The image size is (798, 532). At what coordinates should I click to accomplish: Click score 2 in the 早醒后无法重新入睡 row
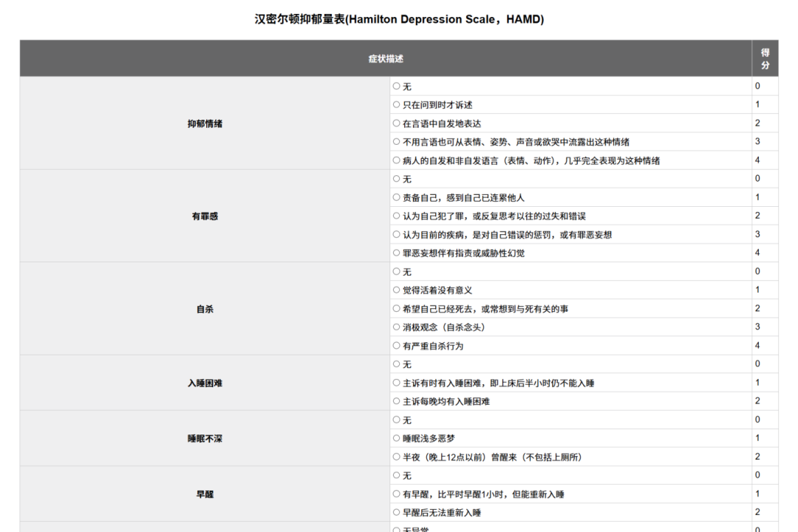[757, 511]
